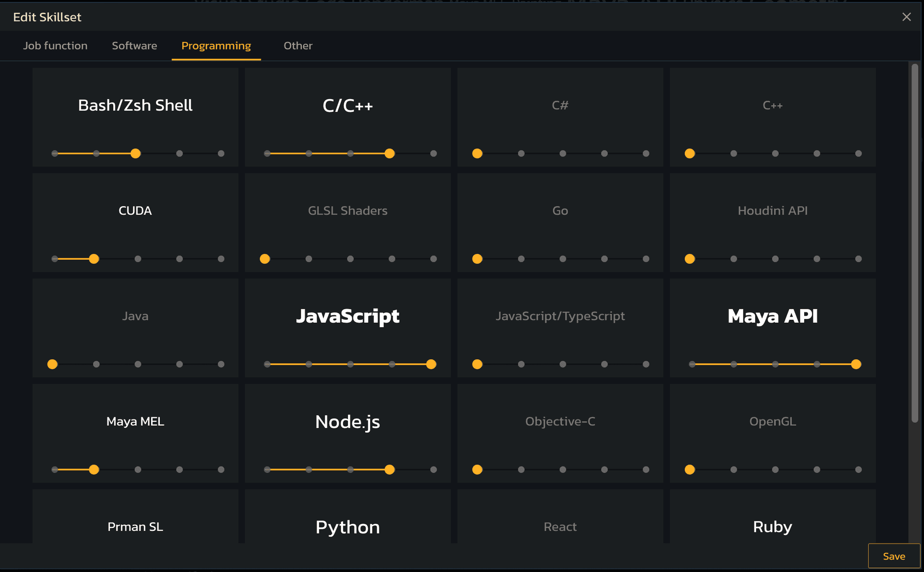
Task: Set C++ skill to the third level dot
Action: pos(775,153)
